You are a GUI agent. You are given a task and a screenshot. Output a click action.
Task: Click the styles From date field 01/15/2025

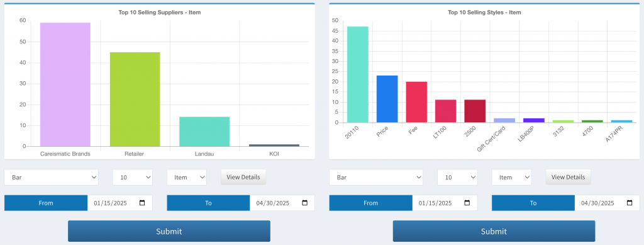click(445, 203)
